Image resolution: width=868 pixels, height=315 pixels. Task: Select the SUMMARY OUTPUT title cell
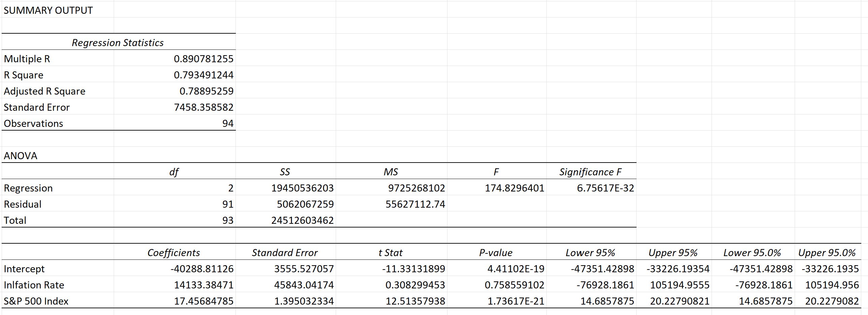pyautogui.click(x=47, y=10)
